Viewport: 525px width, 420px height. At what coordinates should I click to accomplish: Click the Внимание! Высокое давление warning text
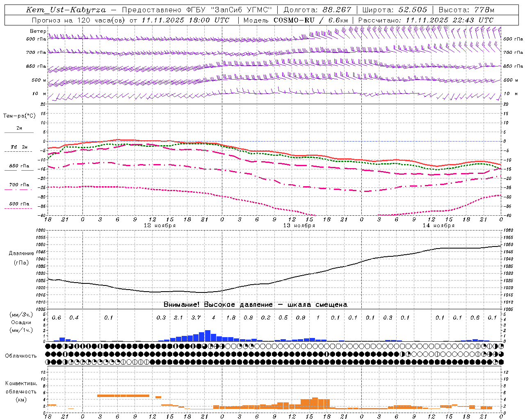coord(256,305)
